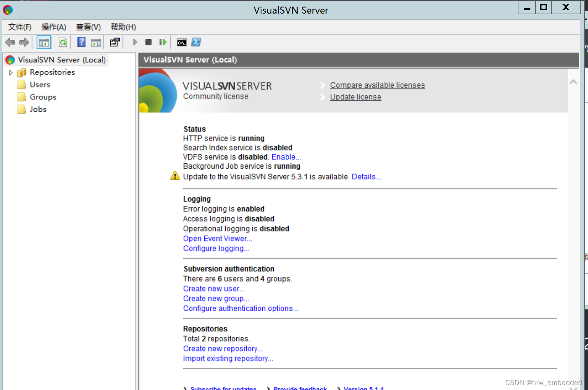The image size is (588, 390).
Task: Select the Groups tree item label
Action: [43, 97]
